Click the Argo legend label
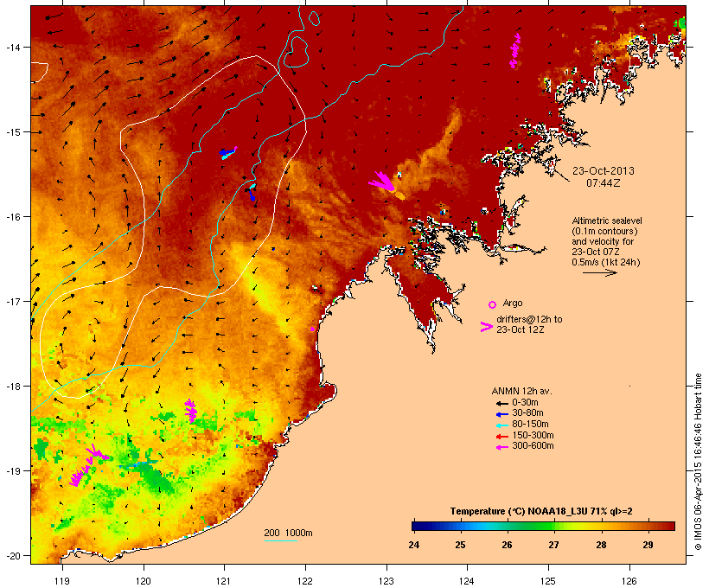The image size is (709, 588). (x=513, y=303)
